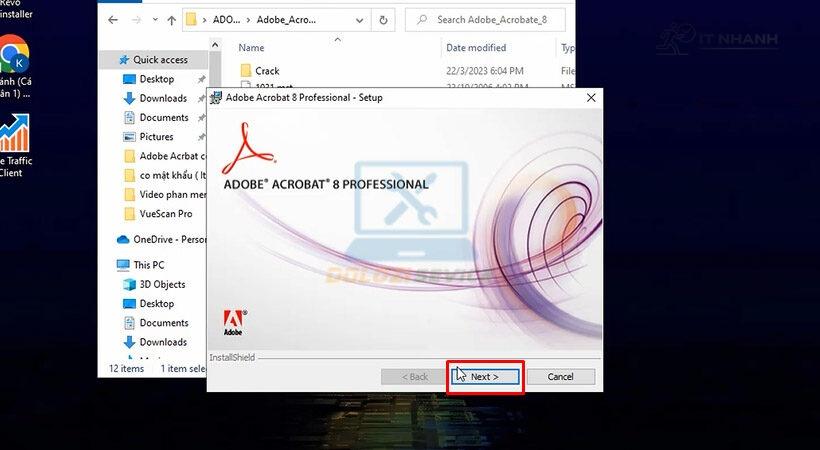The width and height of the screenshot is (820, 450).
Task: Go forward in File Explorer
Action: pyautogui.click(x=136, y=20)
